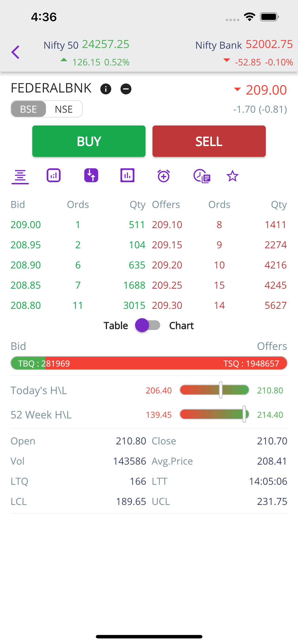Image resolution: width=298 pixels, height=644 pixels.
Task: Open the second toolbar icon with the bar chart
Action: pyautogui.click(x=54, y=175)
